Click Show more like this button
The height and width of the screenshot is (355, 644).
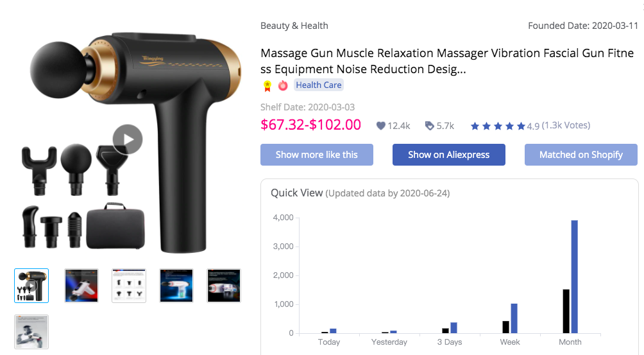coord(317,155)
